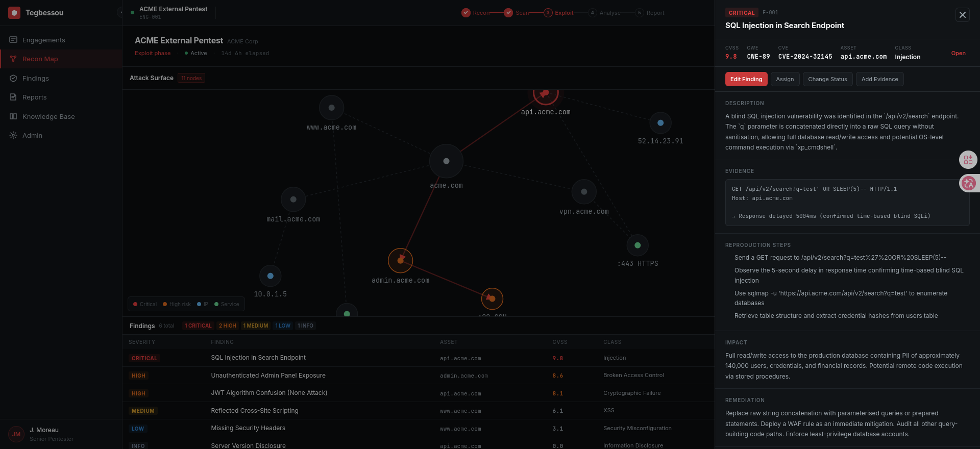Filter findings by 2 HIGH badge
The height and width of the screenshot is (449, 980).
click(228, 326)
